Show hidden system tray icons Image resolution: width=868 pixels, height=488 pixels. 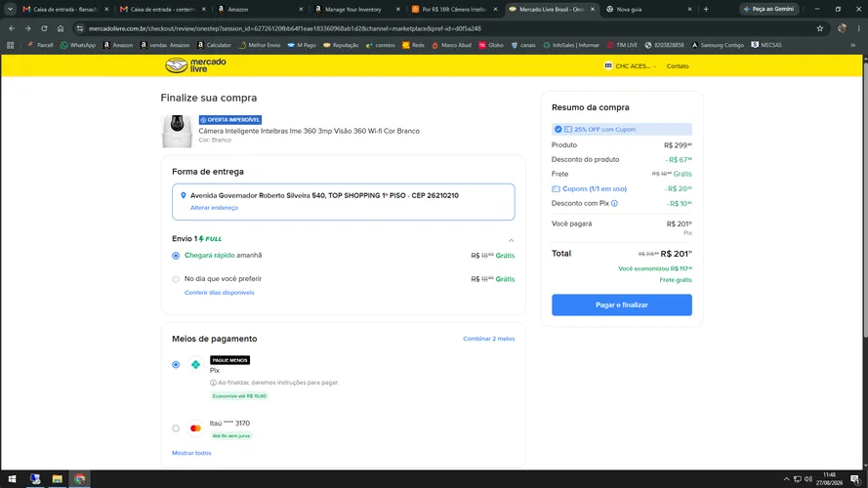786,479
